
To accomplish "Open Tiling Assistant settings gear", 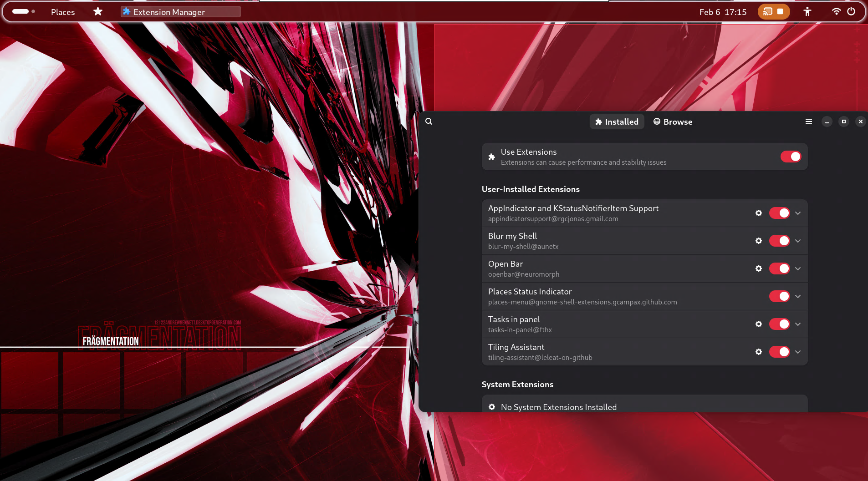I will tap(759, 352).
